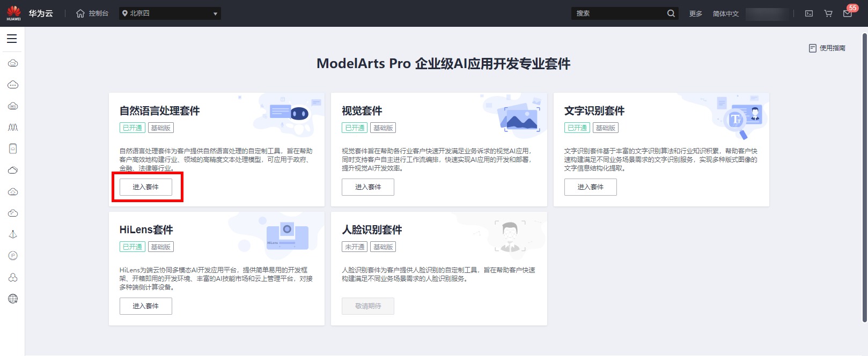Open the messages envelope icon
Viewport: 868px width, 356px height.
pos(848,13)
